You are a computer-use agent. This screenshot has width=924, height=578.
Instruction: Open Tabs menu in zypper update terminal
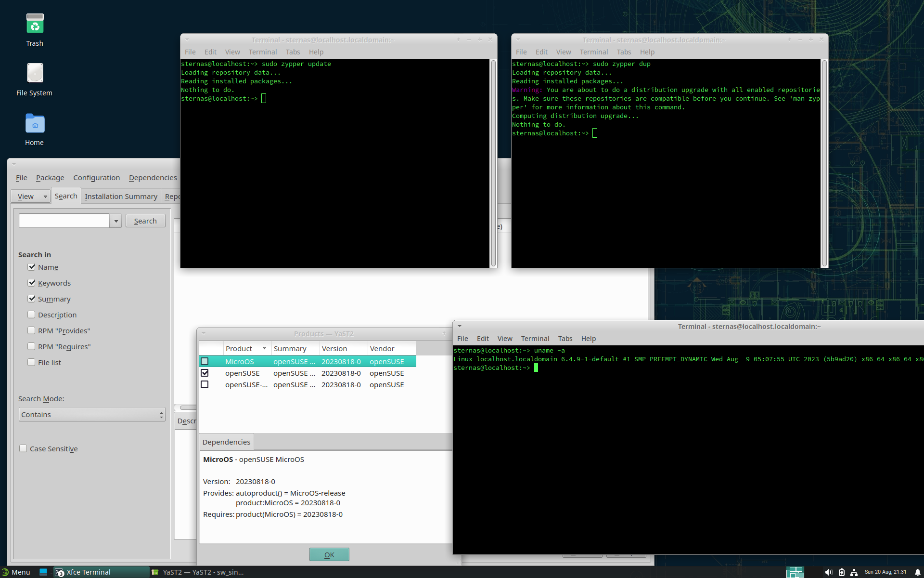point(293,52)
